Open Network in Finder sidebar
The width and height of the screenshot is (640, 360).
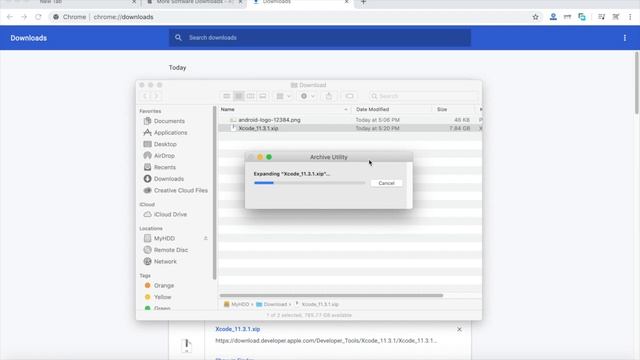(165, 261)
